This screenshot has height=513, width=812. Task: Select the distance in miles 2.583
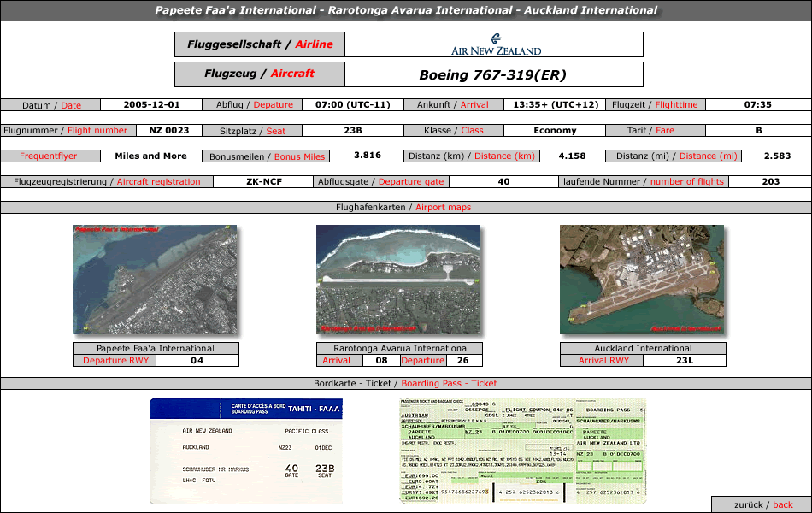[x=777, y=156]
